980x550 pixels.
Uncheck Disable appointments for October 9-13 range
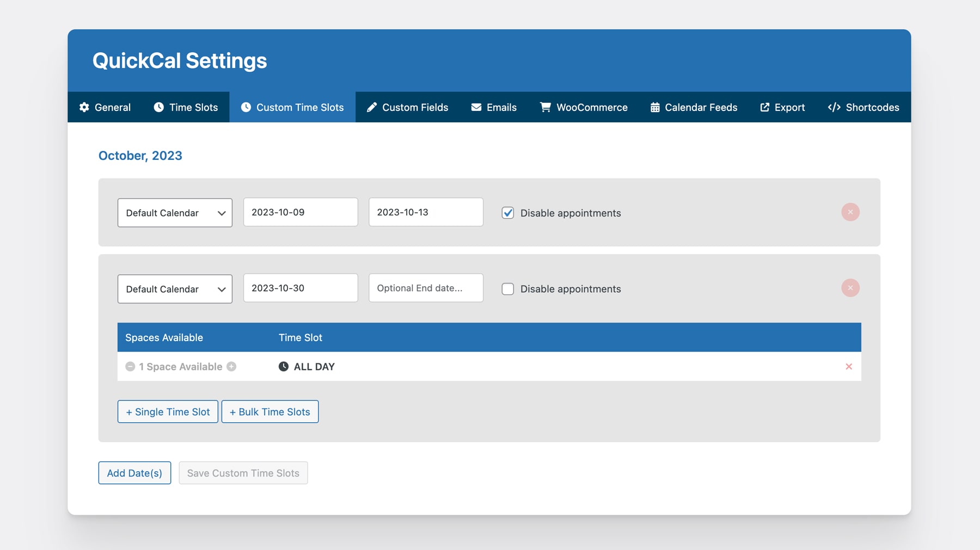click(507, 213)
